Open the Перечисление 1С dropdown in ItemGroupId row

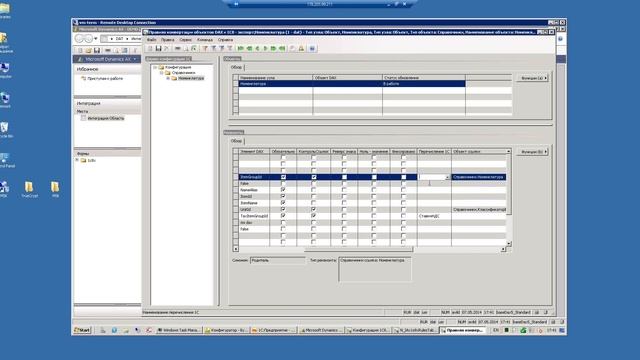(447, 177)
